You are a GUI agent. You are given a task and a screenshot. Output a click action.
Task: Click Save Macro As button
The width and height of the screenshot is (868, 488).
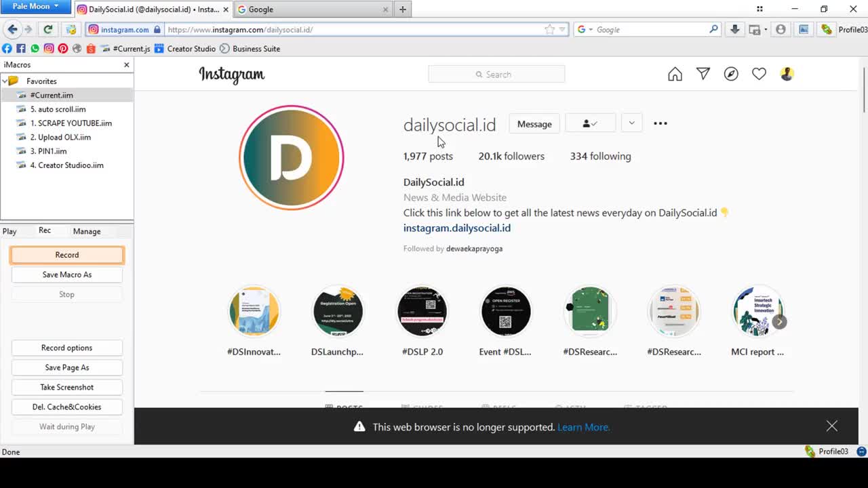coord(67,274)
